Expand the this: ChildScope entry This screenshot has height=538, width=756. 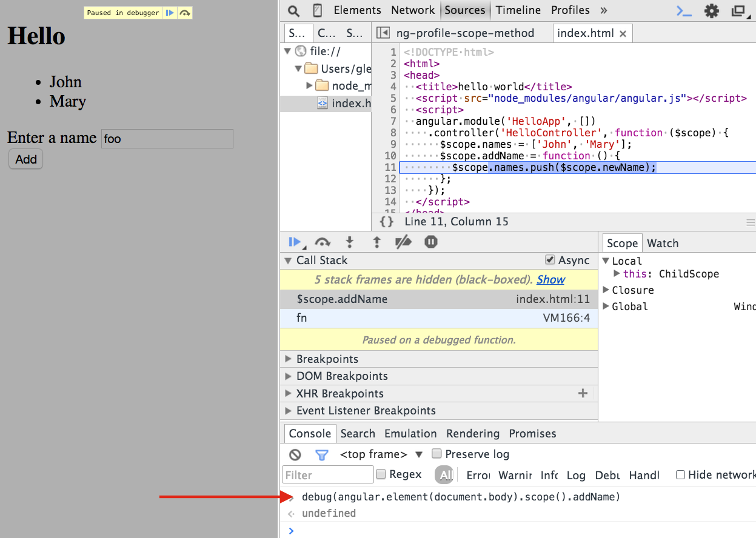tap(617, 274)
